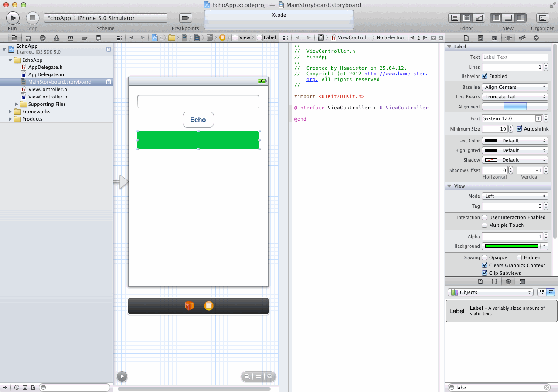The width and height of the screenshot is (558, 392).
Task: Enable User Interaction Enabled checkbox
Action: [x=484, y=217]
